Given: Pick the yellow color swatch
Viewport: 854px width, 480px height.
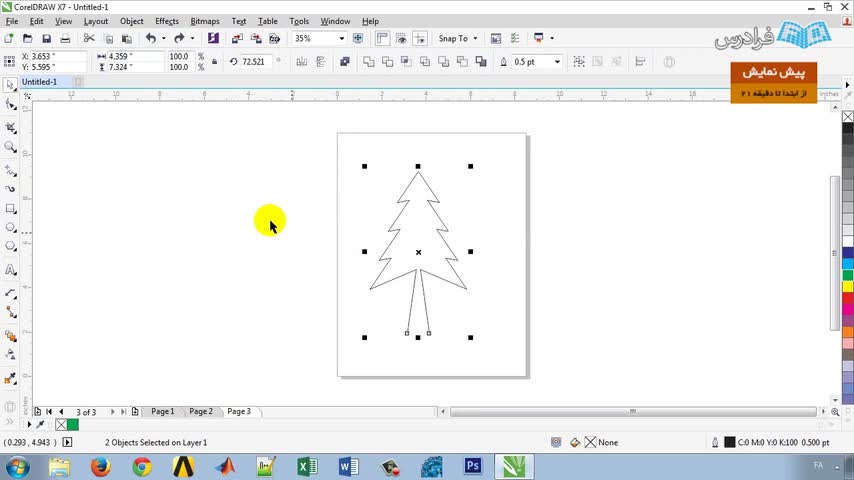Looking at the screenshot, I should [x=848, y=287].
